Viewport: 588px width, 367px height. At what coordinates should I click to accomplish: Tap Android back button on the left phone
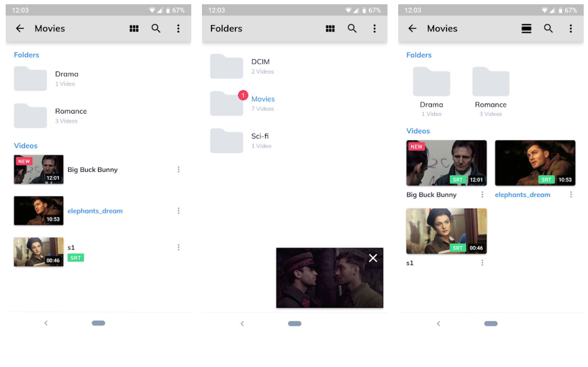pos(46,323)
